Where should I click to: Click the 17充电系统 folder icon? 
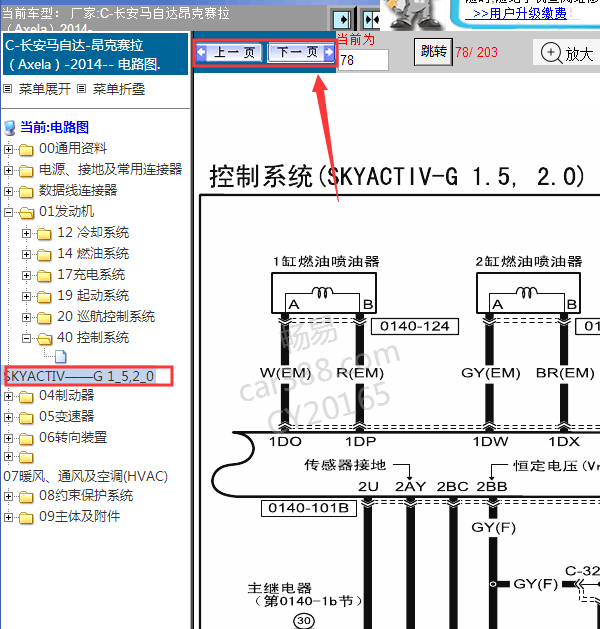(44, 276)
